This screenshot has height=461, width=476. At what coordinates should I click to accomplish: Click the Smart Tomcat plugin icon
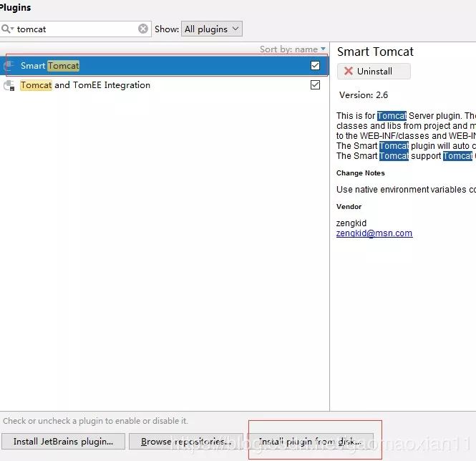[9, 66]
